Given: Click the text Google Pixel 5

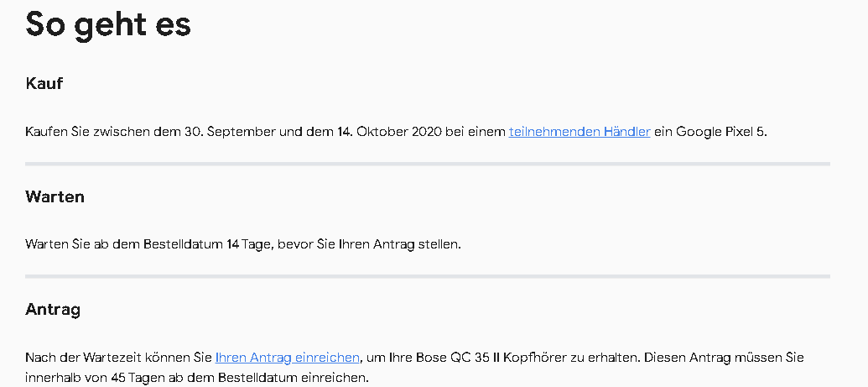Looking at the screenshot, I should point(721,132).
